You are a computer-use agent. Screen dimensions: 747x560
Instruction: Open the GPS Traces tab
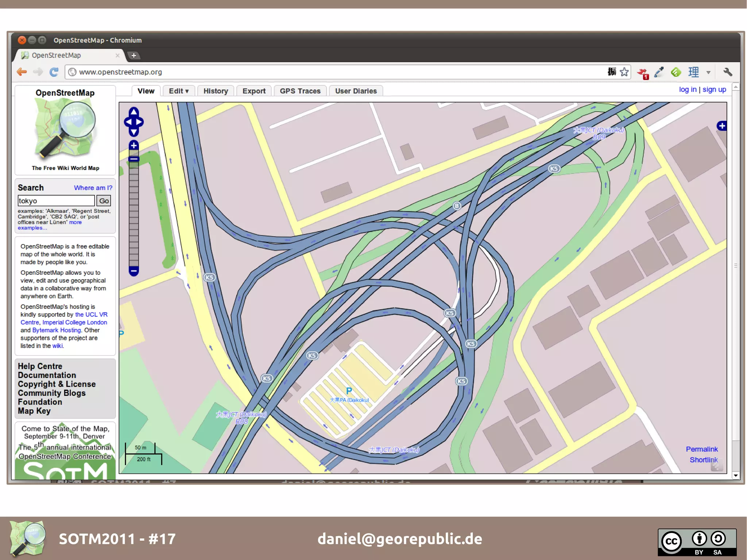pyautogui.click(x=300, y=91)
